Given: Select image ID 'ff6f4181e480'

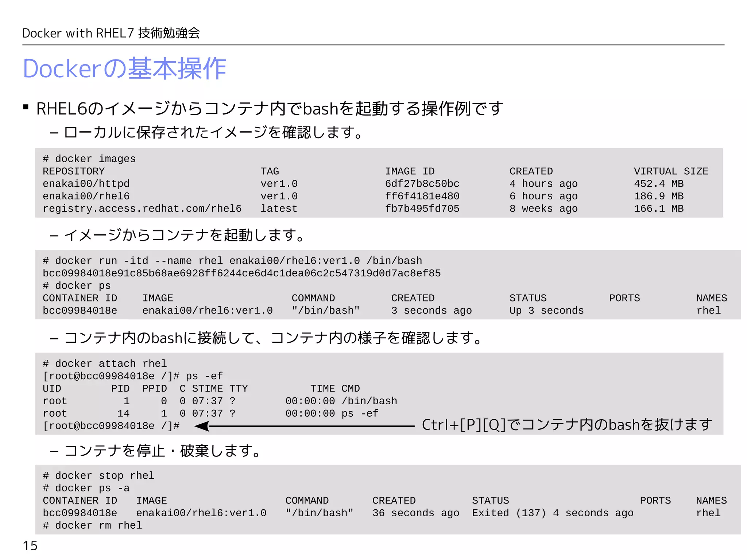Looking at the screenshot, I should coord(422,196).
